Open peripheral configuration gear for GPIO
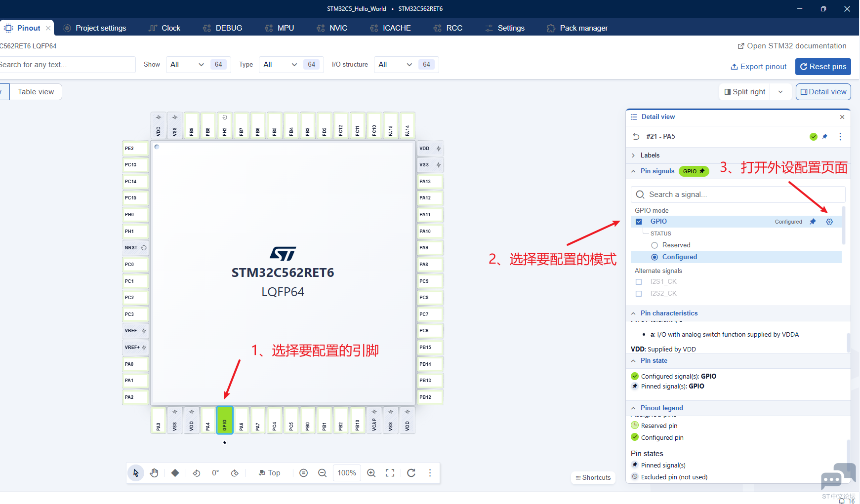Screen dimensions: 860x504 [829, 222]
